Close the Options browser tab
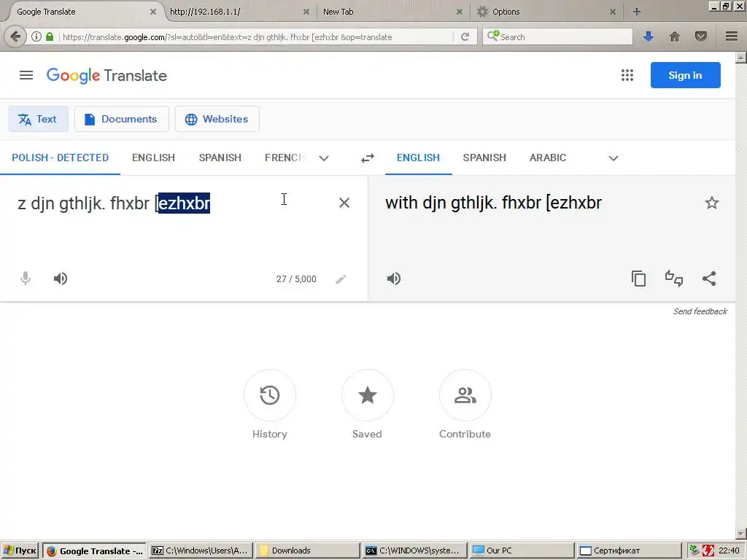 pos(613,12)
